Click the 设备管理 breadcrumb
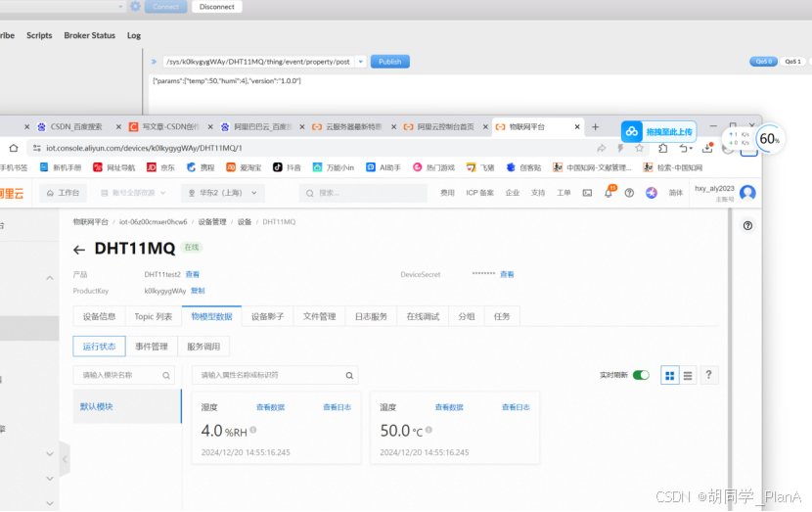This screenshot has width=812, height=512. [x=212, y=222]
